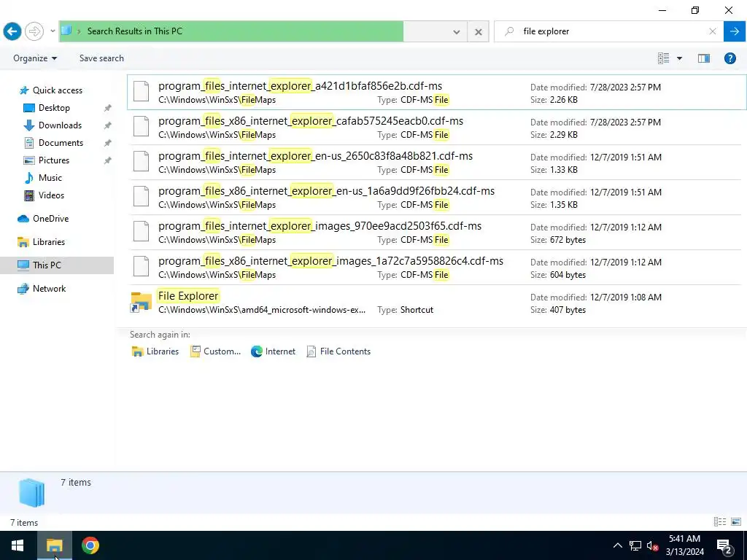
Task: Open the notification center icon
Action: (x=724, y=545)
